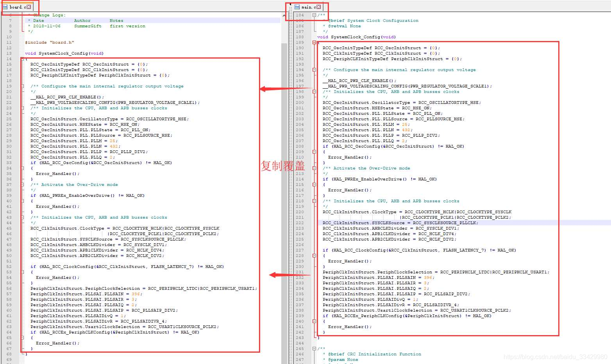Image resolution: width=611 pixels, height=364 pixels.
Task: Click 'HSEState = RCC_HSE_ON' line in board.c
Action: click(x=85, y=124)
